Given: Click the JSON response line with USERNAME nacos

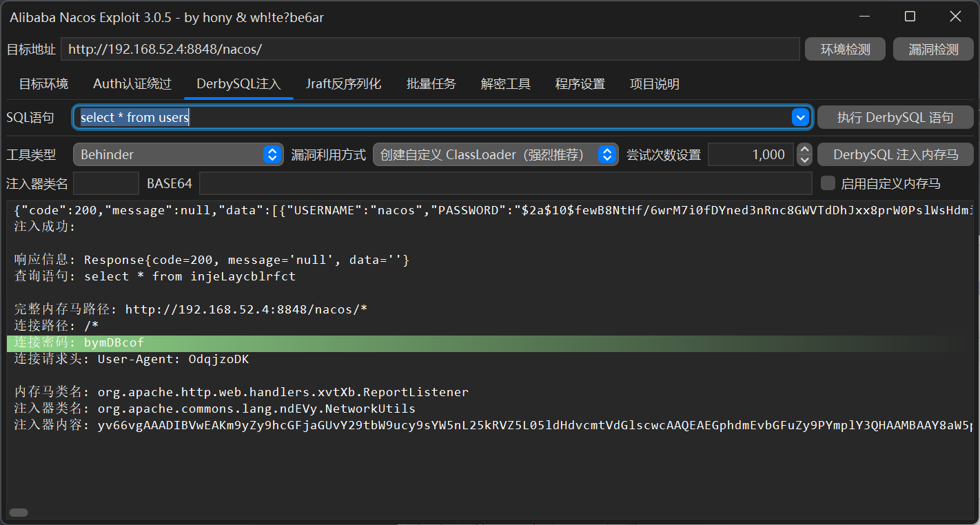Looking at the screenshot, I should (x=493, y=210).
